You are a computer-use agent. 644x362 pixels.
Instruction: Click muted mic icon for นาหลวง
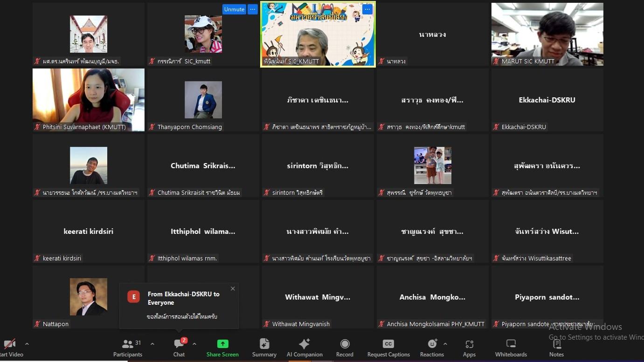[382, 61]
